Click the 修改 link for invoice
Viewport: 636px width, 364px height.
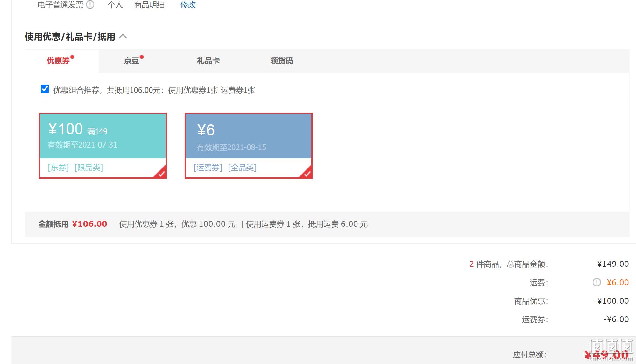pyautogui.click(x=188, y=4)
